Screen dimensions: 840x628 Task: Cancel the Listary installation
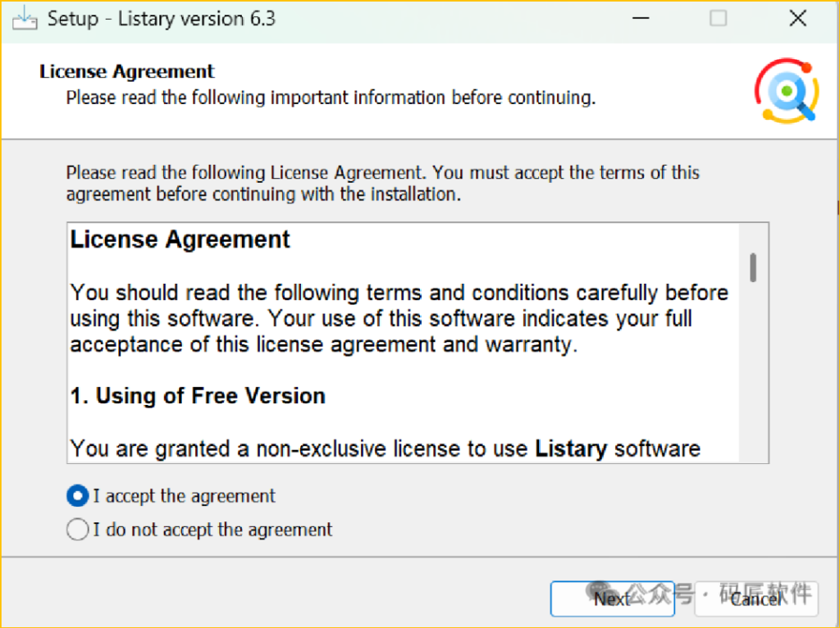[x=756, y=598]
